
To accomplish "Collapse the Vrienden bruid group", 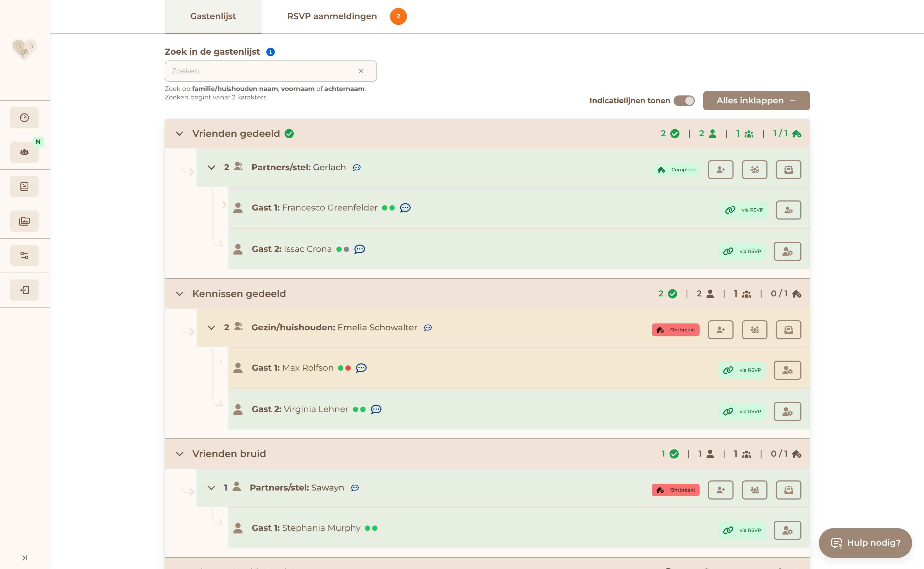I will (180, 454).
